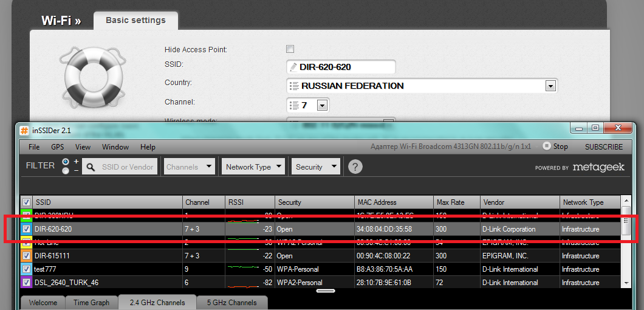Switch to the Time Graph tab
The image size is (644, 310).
92,303
